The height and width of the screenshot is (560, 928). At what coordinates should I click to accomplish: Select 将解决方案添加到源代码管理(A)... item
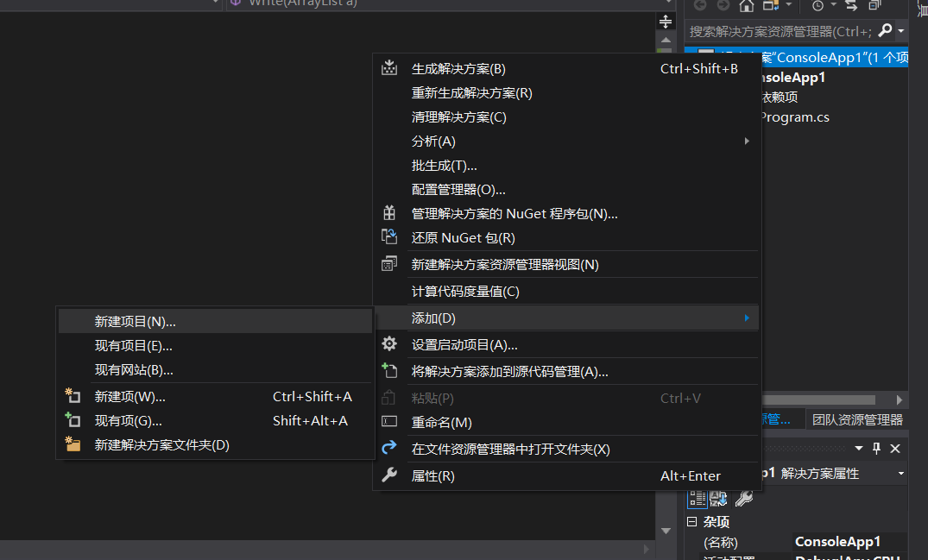point(566,371)
